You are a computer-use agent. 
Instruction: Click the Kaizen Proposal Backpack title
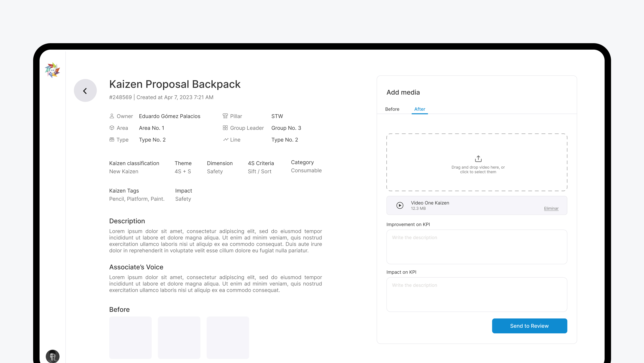(x=175, y=84)
